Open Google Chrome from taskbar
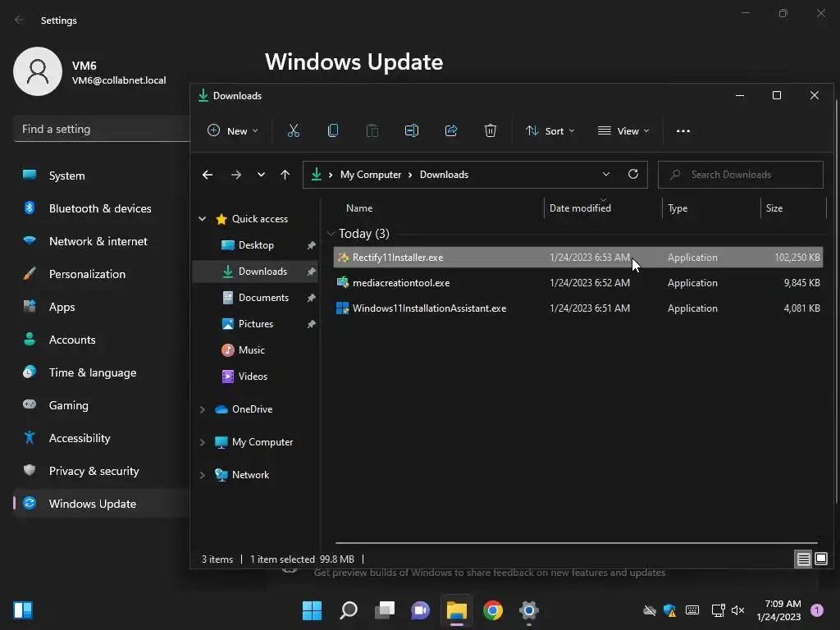 click(x=493, y=610)
